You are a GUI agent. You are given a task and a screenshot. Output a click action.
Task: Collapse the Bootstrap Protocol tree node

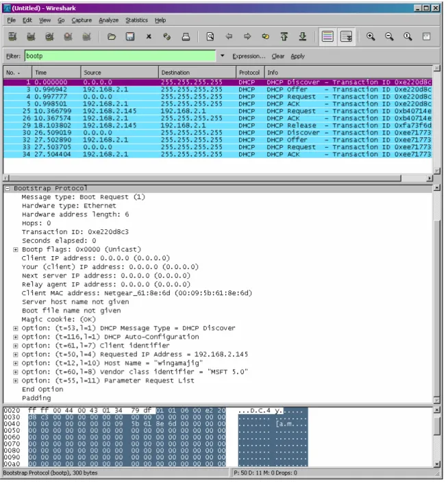pos(7,189)
